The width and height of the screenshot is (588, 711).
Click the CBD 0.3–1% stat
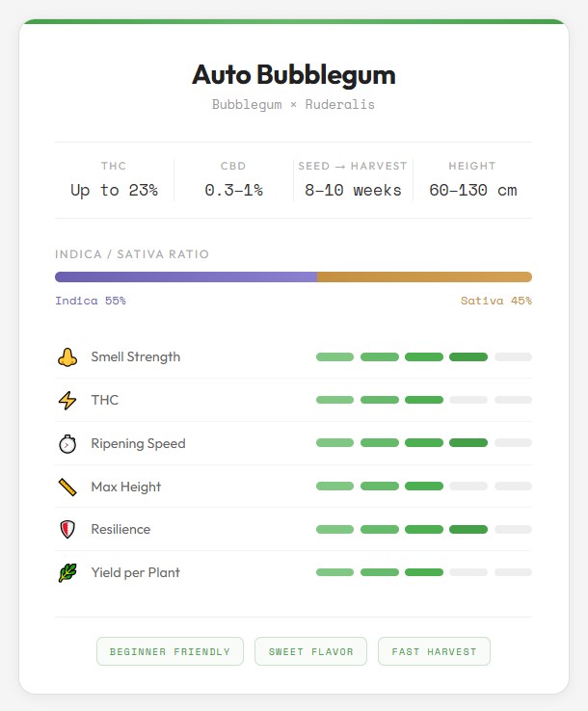pos(233,180)
